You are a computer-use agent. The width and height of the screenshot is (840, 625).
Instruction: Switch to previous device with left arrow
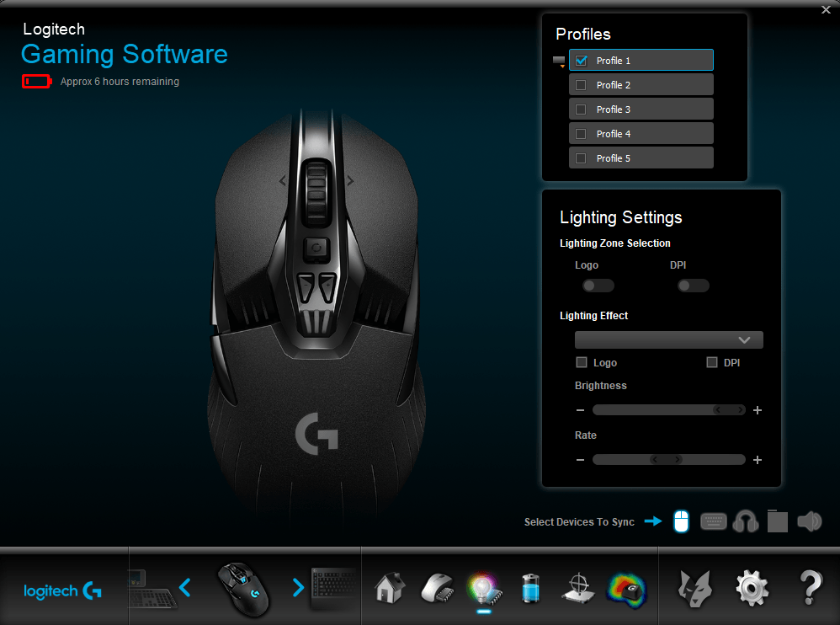coord(185,587)
